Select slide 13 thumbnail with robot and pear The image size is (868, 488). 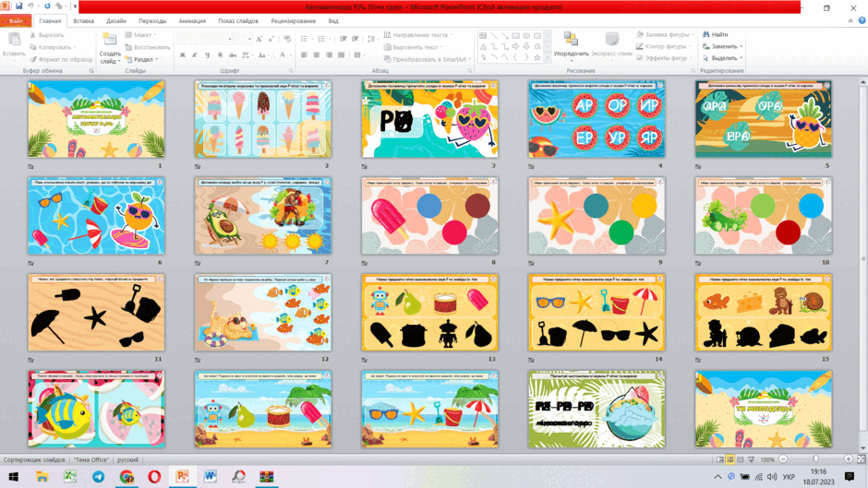(x=429, y=313)
